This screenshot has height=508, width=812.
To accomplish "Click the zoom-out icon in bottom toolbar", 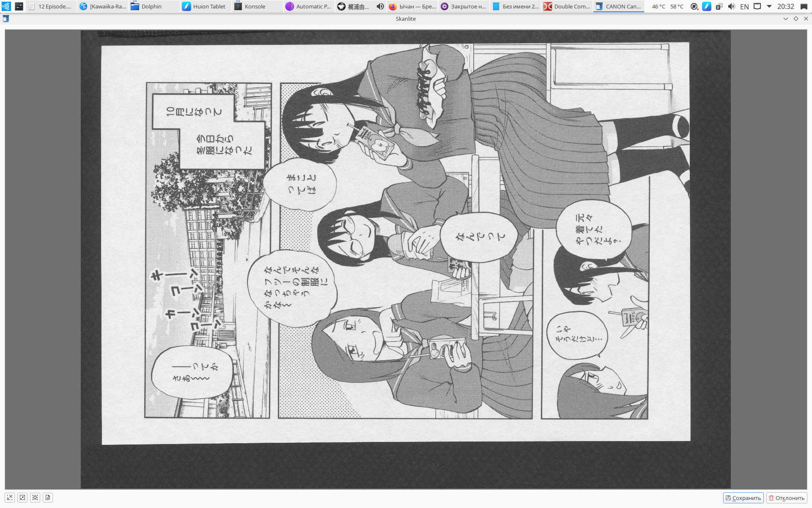I will tap(22, 497).
